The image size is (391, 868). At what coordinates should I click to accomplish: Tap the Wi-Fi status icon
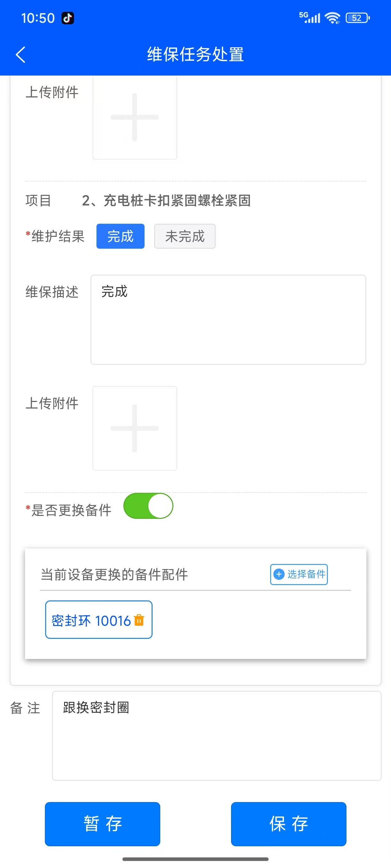[332, 18]
